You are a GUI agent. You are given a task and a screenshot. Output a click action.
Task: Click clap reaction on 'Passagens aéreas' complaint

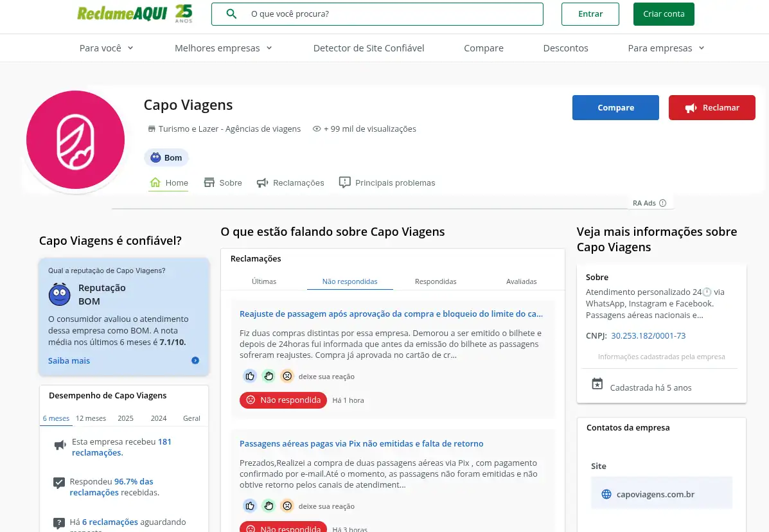[x=269, y=506]
